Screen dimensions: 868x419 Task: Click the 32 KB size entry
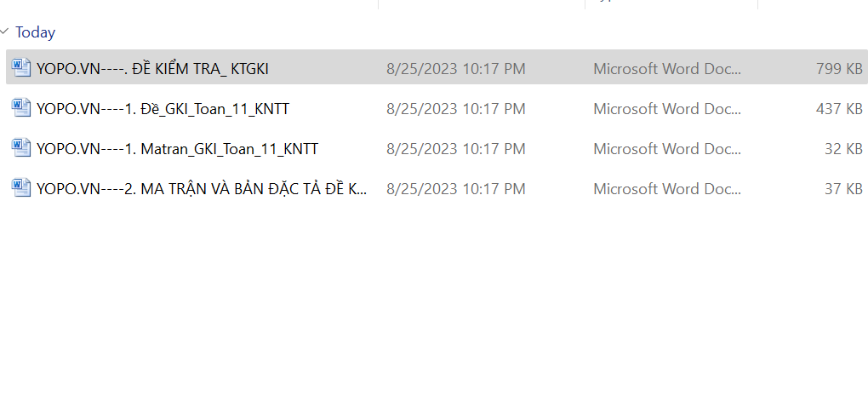point(843,149)
